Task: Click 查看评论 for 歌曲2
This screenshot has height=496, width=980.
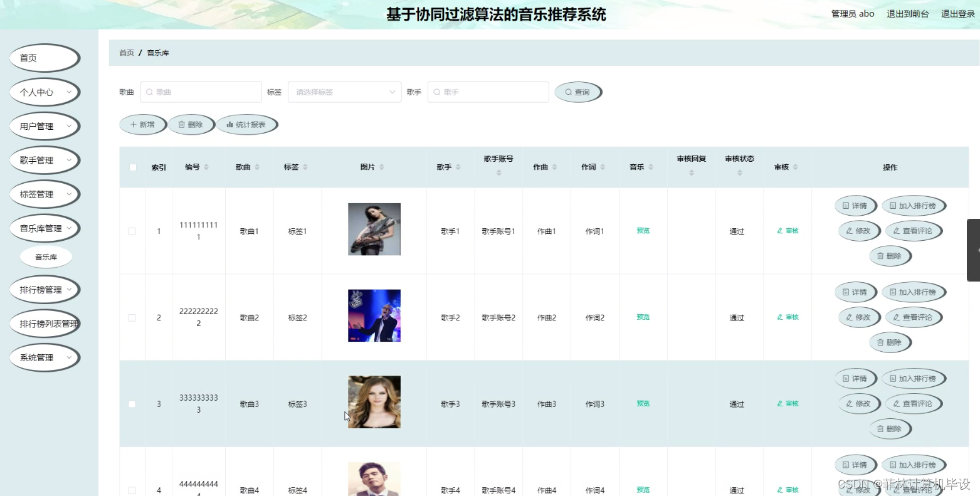Action: (914, 317)
